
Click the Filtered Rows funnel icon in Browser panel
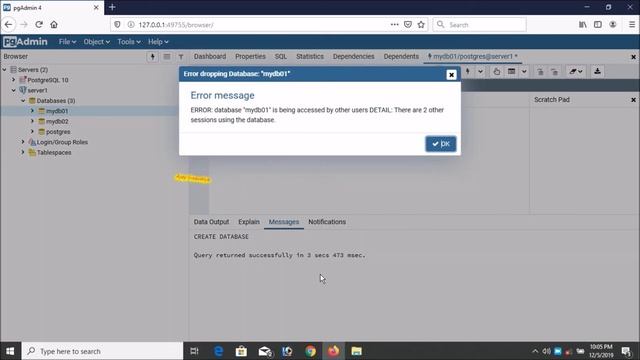tap(181, 57)
